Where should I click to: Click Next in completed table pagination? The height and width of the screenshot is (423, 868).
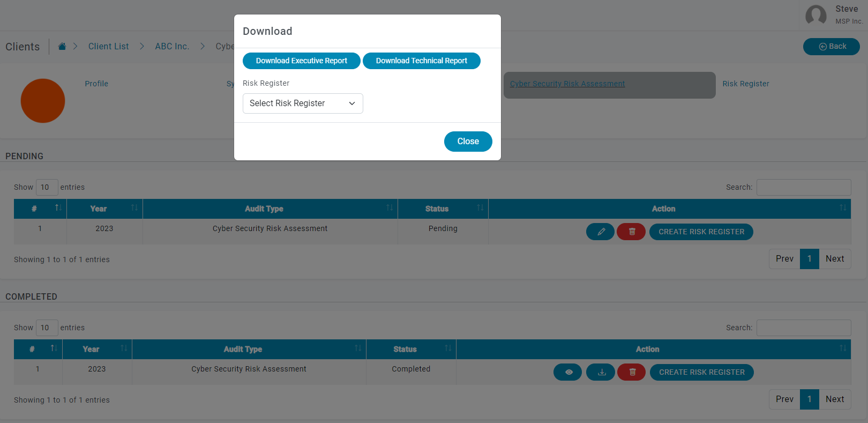pos(834,399)
